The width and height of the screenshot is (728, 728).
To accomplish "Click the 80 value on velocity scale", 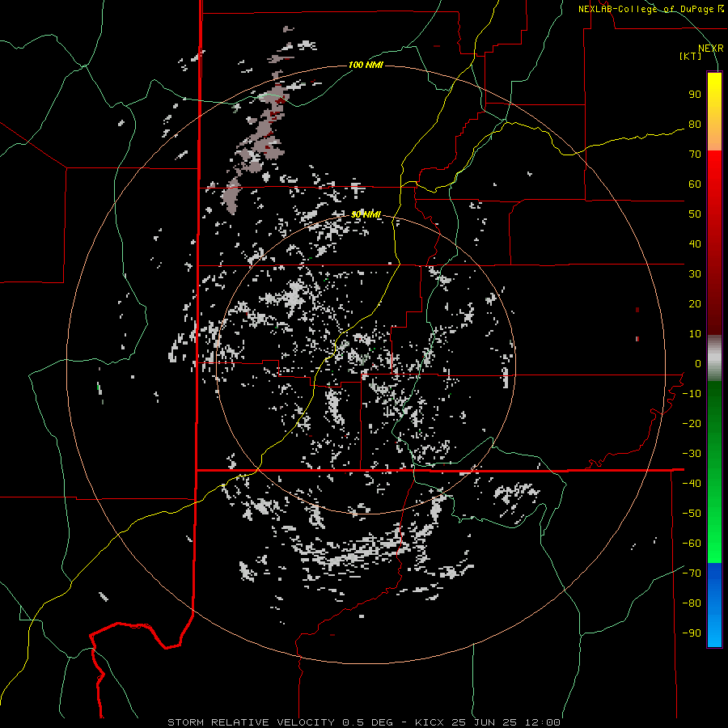I will [x=695, y=125].
